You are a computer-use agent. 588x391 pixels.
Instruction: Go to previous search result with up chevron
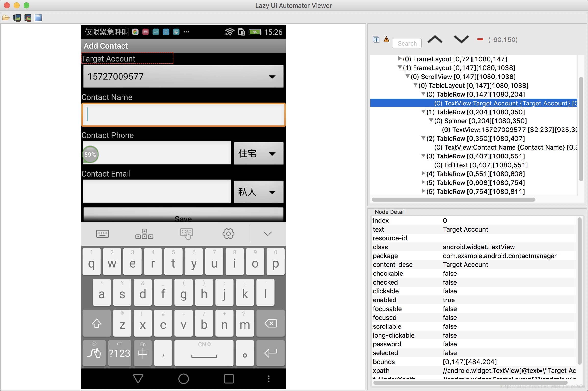(435, 39)
